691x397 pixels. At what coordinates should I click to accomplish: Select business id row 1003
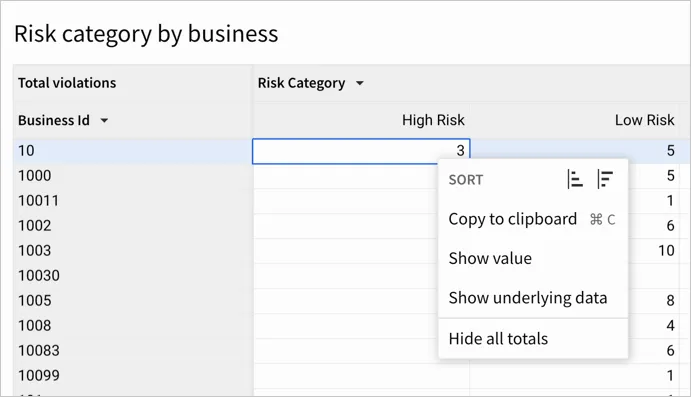pyautogui.click(x=133, y=251)
